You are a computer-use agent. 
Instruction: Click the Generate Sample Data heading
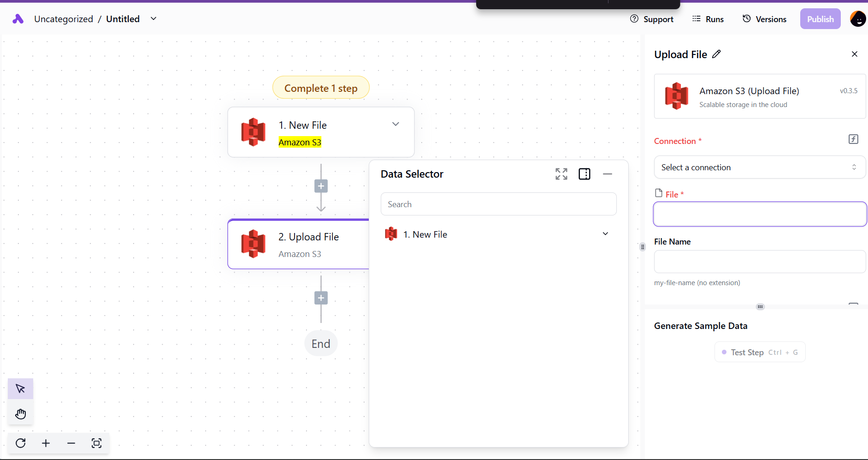click(701, 326)
